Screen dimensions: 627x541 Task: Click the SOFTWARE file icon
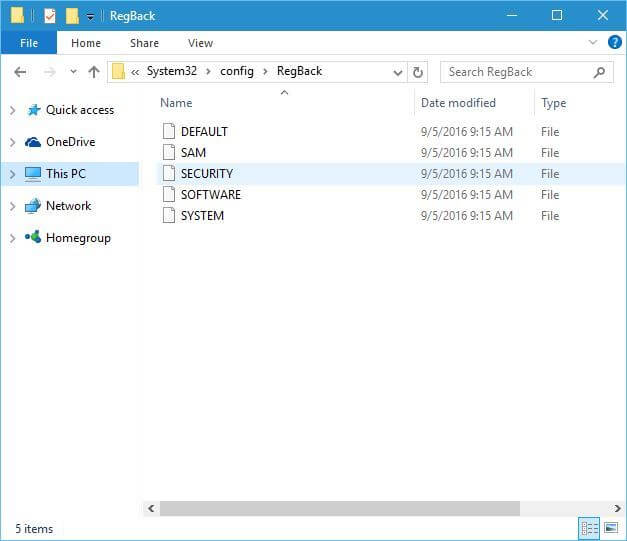tap(169, 194)
